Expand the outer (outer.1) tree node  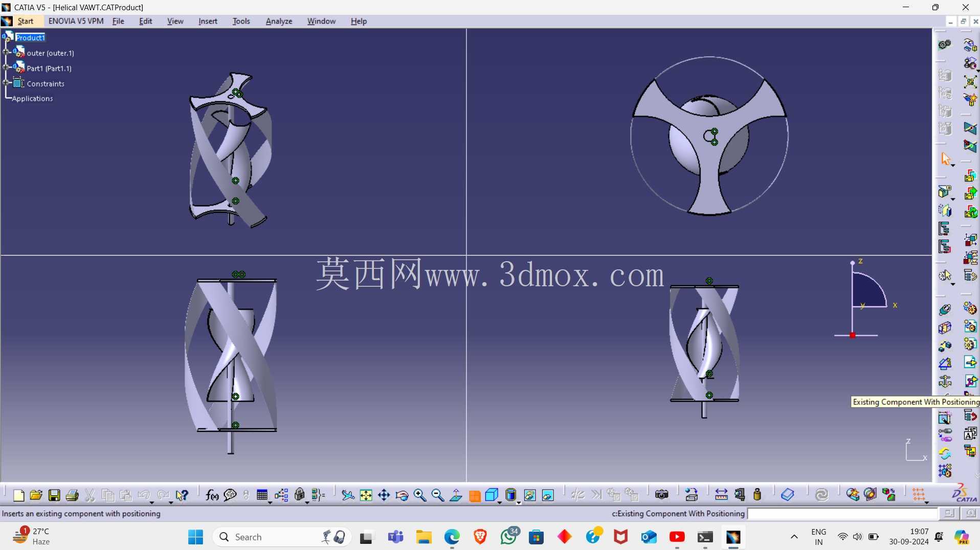6,52
